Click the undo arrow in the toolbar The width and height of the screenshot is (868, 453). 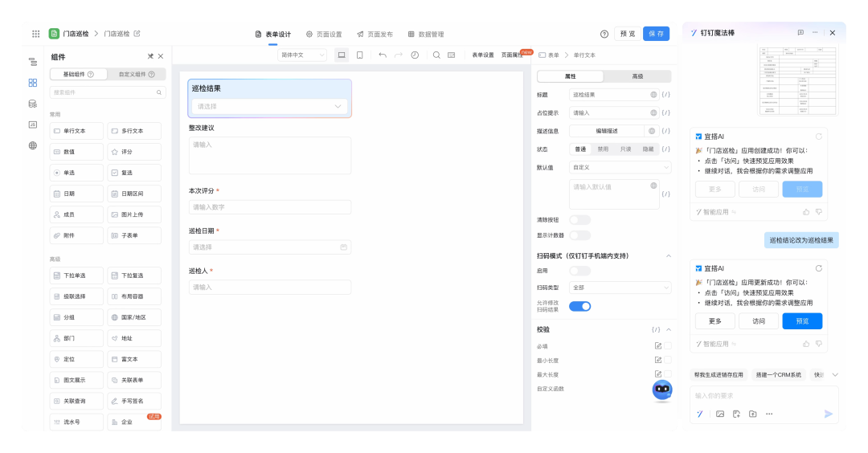tap(383, 55)
